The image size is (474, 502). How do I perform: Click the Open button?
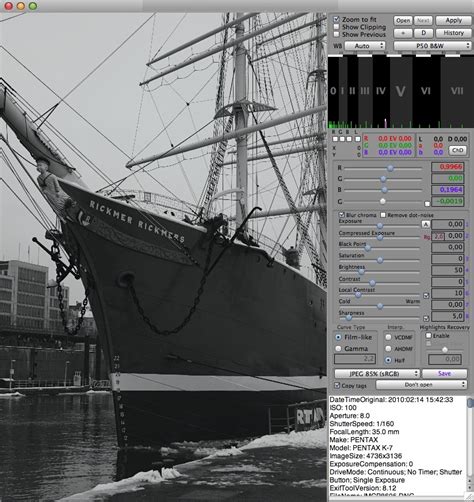(403, 20)
